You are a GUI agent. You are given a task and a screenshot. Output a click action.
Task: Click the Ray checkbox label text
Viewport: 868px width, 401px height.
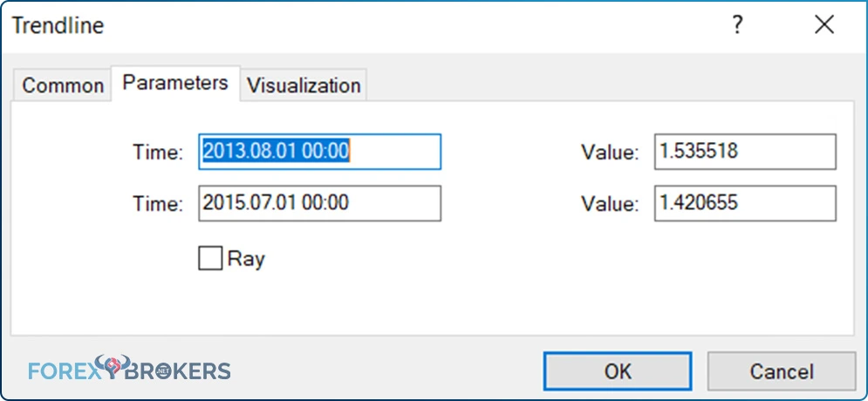tap(246, 258)
